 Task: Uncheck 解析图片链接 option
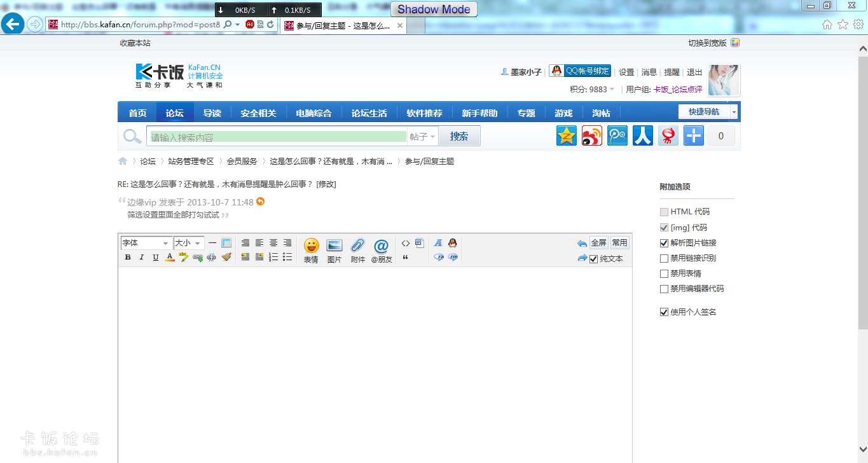(x=664, y=242)
